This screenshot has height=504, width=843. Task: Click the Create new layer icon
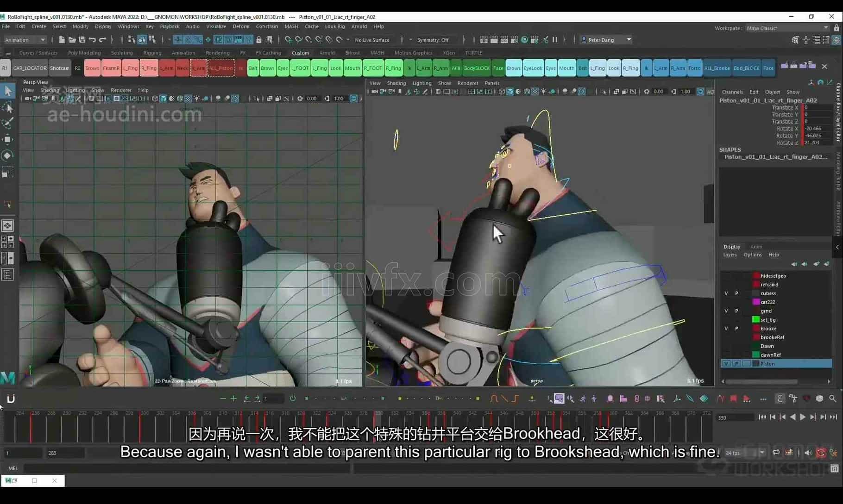[x=816, y=264]
